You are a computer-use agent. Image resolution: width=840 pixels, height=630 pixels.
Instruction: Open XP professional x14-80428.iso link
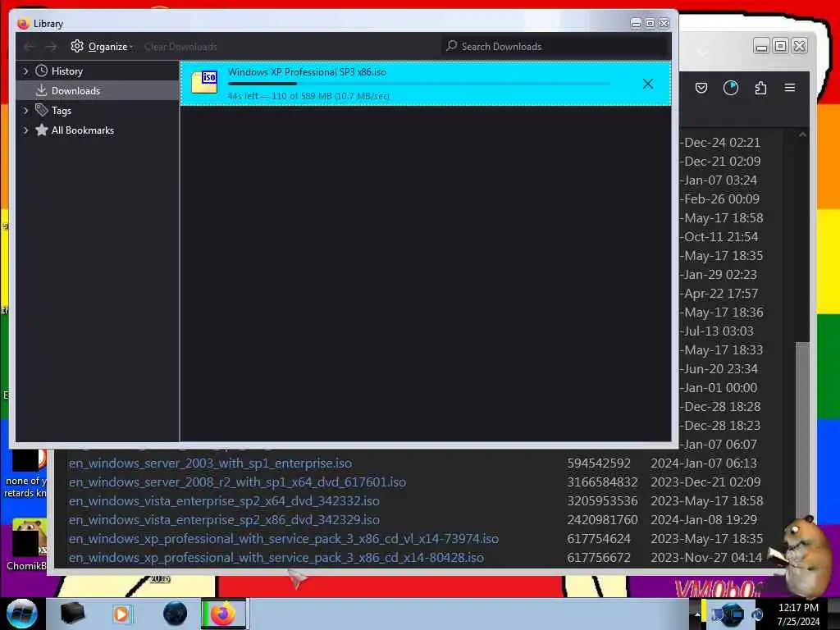pyautogui.click(x=276, y=558)
